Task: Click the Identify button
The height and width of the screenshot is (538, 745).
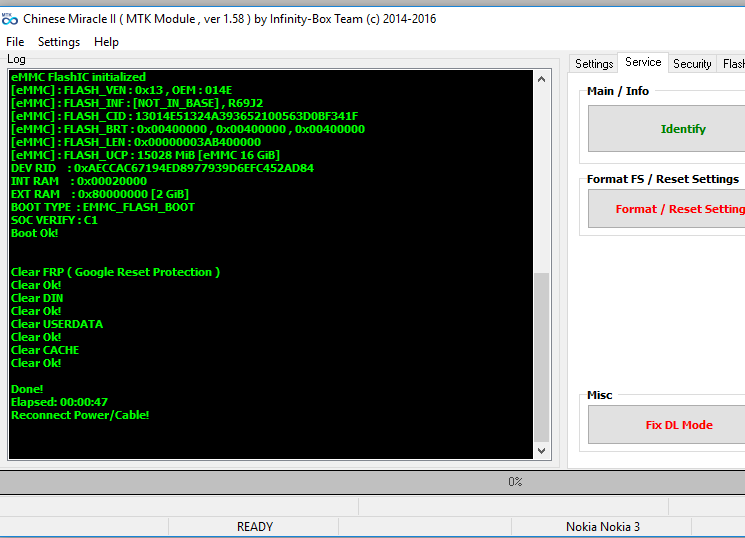Action: pyautogui.click(x=667, y=129)
